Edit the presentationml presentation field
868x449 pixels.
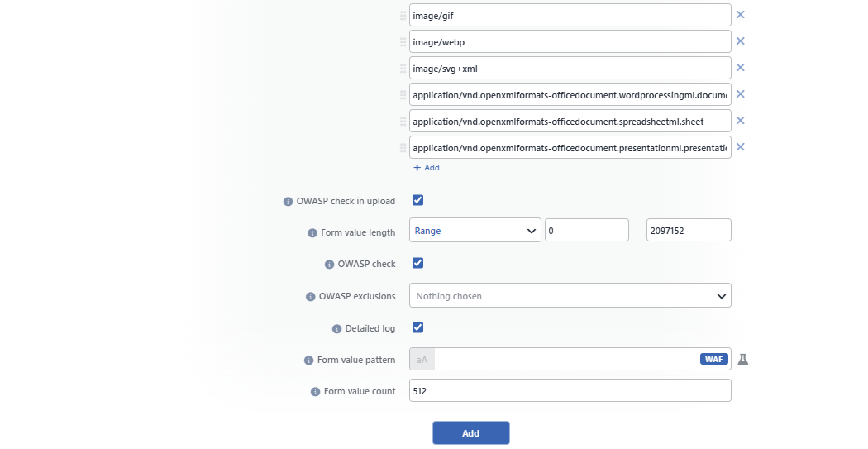[x=570, y=148]
